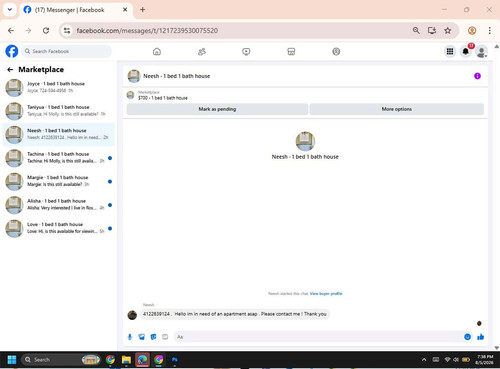Open the Taniyua 1 bed 1 bath house chat
The height and width of the screenshot is (369, 500).
(59, 111)
